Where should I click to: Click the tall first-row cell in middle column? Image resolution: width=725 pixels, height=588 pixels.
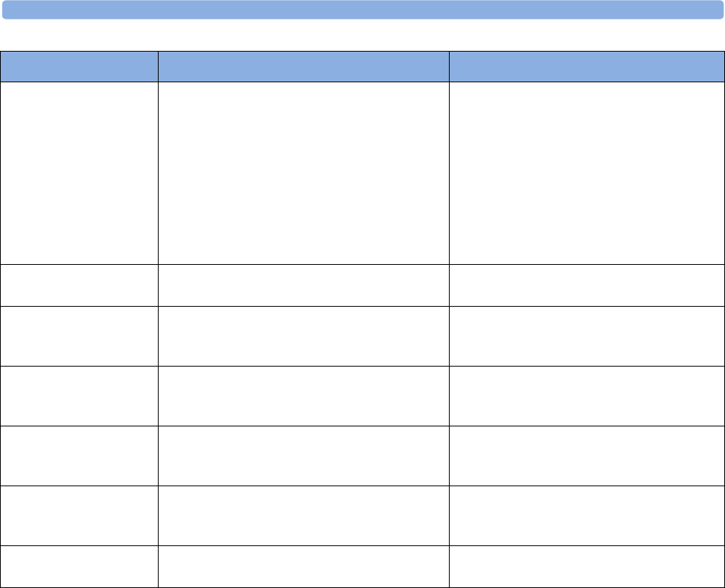click(x=303, y=173)
